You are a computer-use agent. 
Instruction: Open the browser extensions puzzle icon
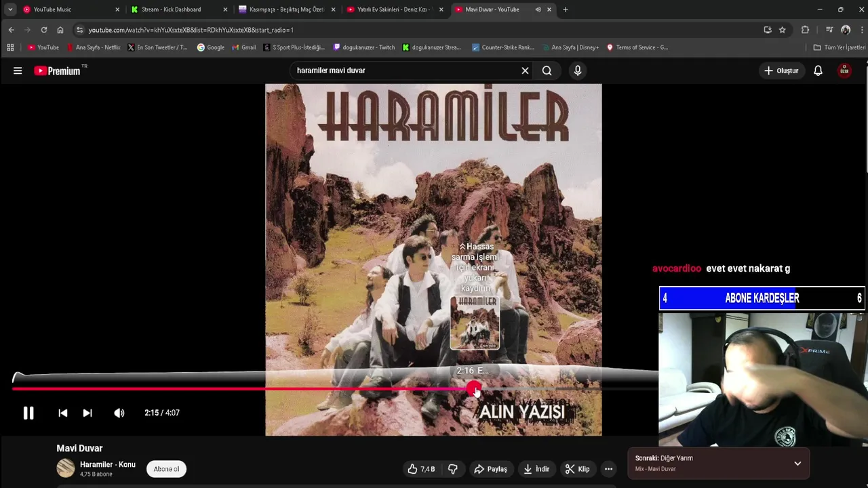pos(805,30)
